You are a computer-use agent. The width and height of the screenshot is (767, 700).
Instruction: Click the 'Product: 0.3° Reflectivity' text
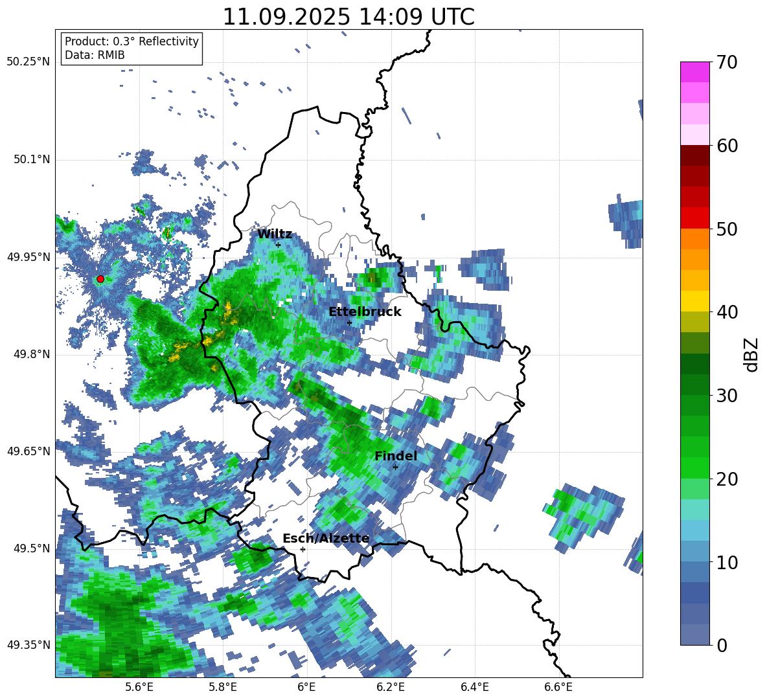132,41
